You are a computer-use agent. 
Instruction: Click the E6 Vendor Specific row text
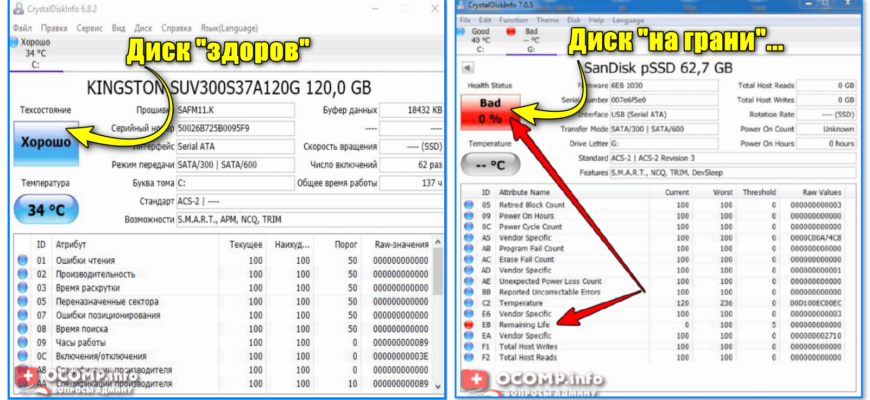coord(525,314)
